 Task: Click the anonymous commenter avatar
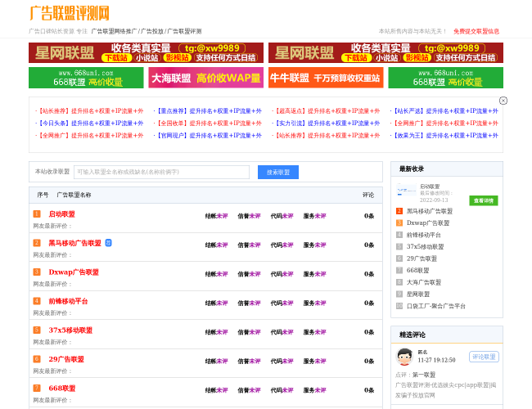tap(404, 357)
